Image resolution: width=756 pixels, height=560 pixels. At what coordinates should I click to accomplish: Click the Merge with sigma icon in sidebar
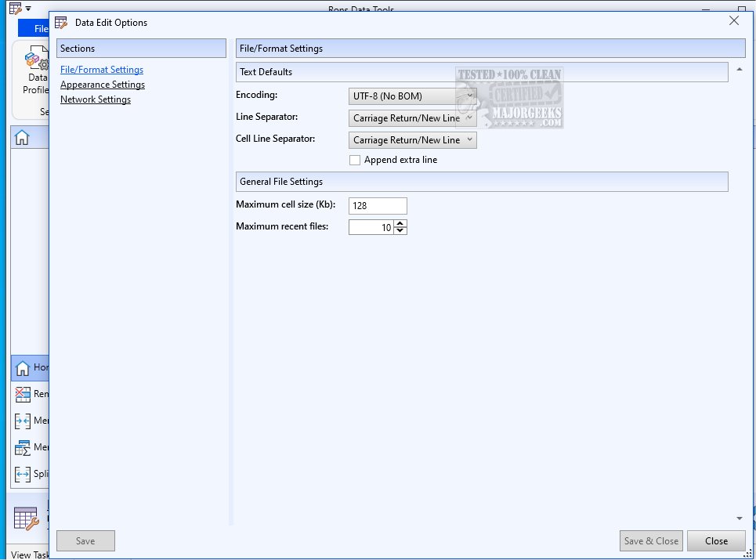tap(22, 448)
